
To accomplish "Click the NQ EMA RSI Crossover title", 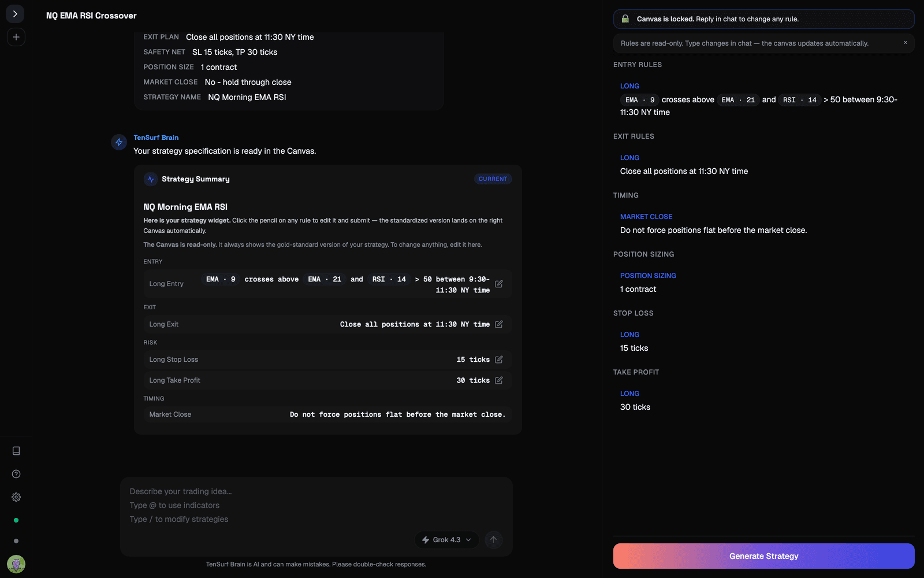I will point(91,16).
